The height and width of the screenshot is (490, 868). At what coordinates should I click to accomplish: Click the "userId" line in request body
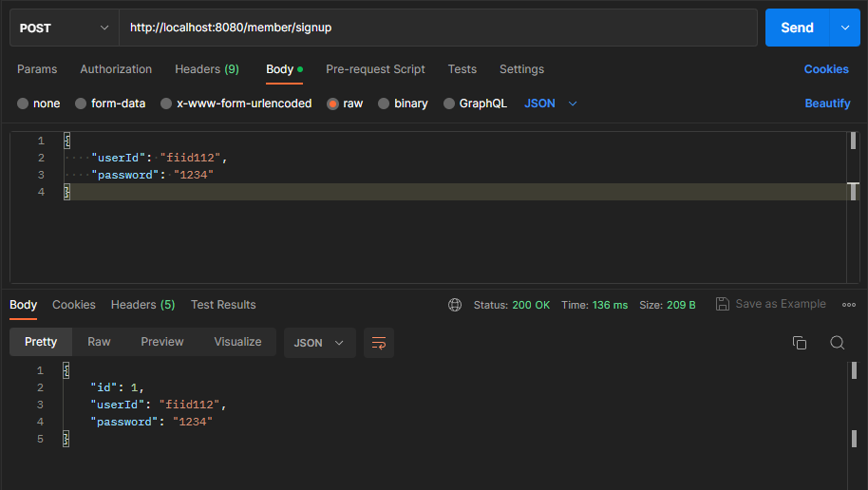pyautogui.click(x=160, y=158)
